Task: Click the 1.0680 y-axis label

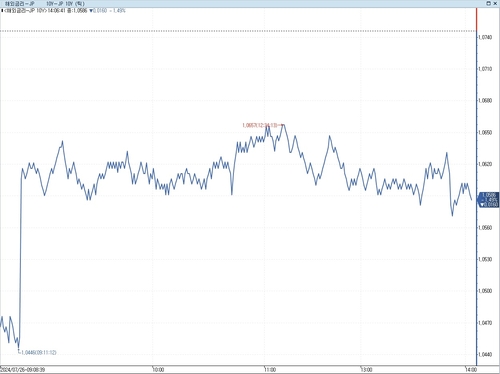Action: click(x=485, y=101)
